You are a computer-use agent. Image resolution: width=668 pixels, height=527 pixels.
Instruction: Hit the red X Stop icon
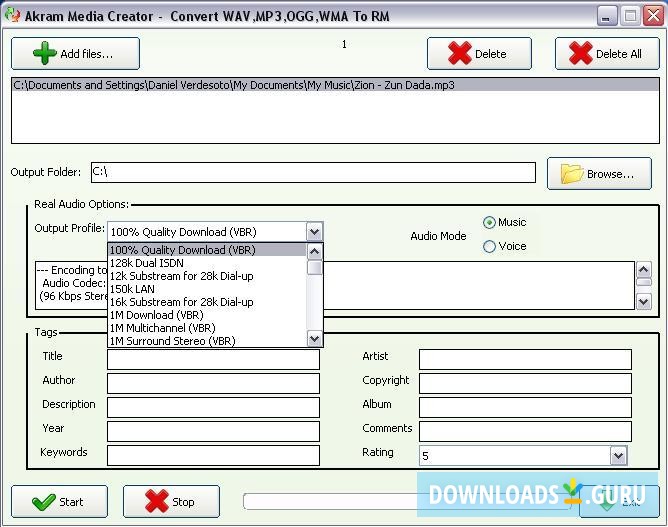pyautogui.click(x=155, y=502)
